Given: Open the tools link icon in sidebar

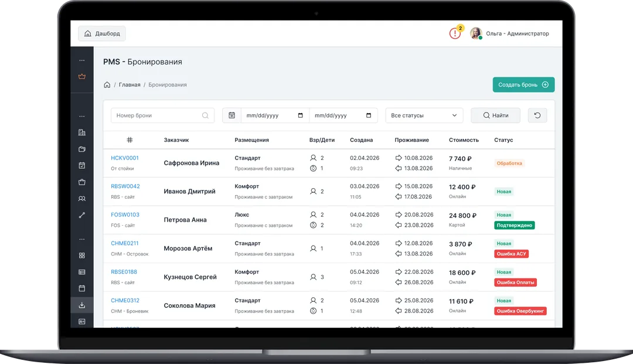Looking at the screenshot, I should [82, 215].
